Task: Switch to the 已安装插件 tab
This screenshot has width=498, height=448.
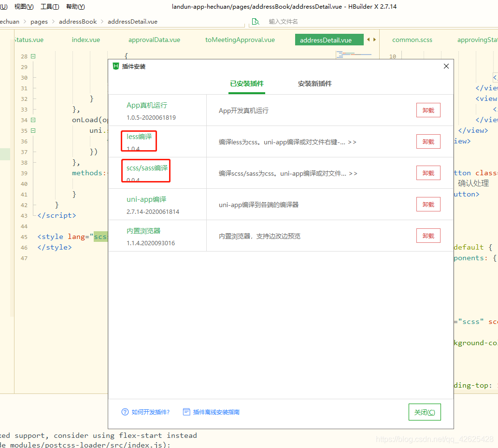Action: [x=247, y=84]
